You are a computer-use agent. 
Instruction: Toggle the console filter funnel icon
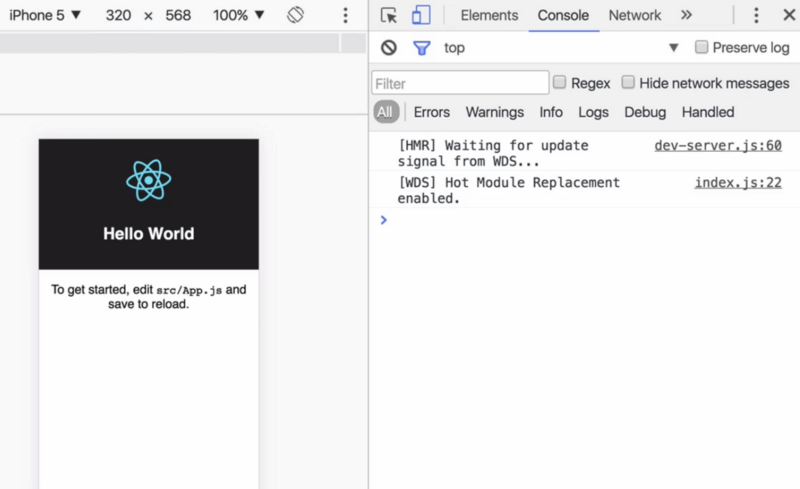tap(421, 48)
